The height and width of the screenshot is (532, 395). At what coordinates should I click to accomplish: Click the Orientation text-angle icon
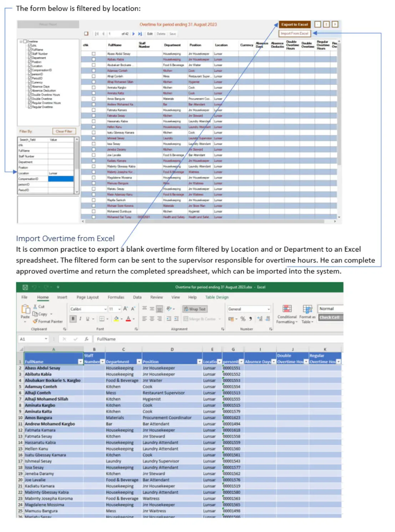(x=169, y=309)
